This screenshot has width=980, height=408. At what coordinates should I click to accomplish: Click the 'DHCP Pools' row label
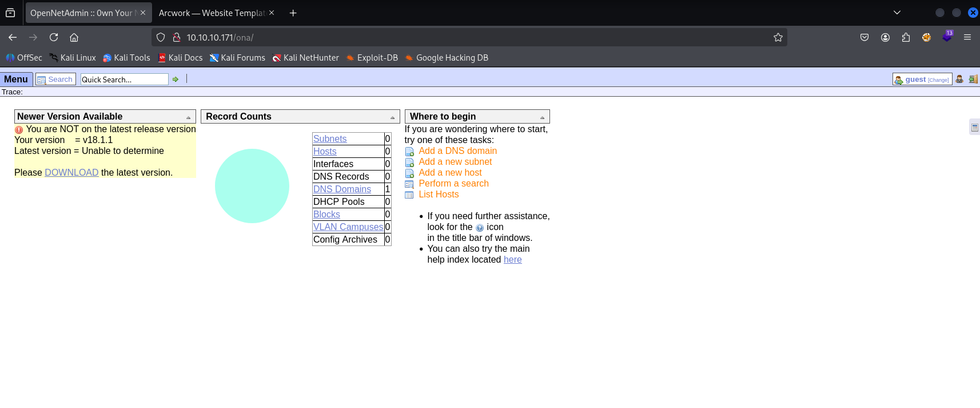tap(339, 201)
